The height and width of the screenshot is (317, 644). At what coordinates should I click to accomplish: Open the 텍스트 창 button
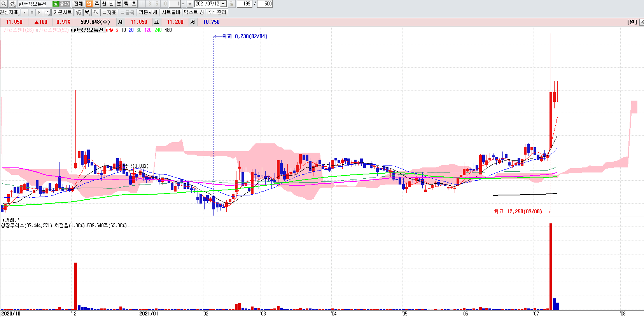(194, 12)
